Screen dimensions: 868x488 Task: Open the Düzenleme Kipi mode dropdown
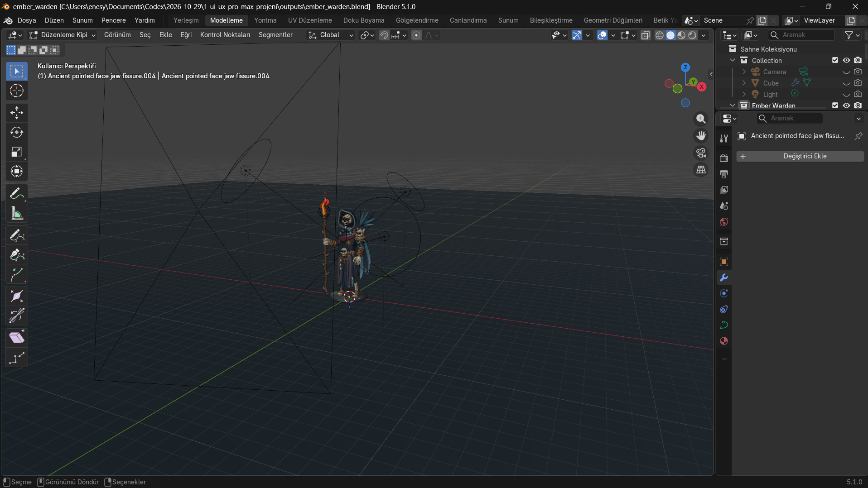pos(63,35)
